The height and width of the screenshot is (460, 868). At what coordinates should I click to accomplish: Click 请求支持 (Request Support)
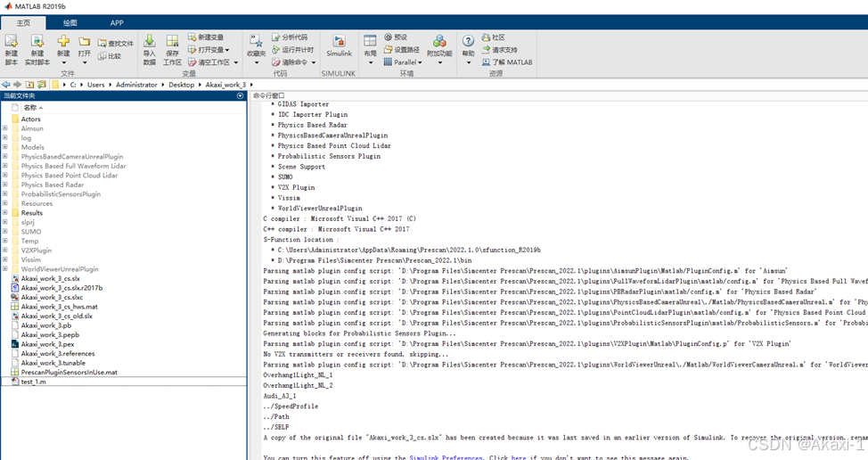(x=499, y=50)
